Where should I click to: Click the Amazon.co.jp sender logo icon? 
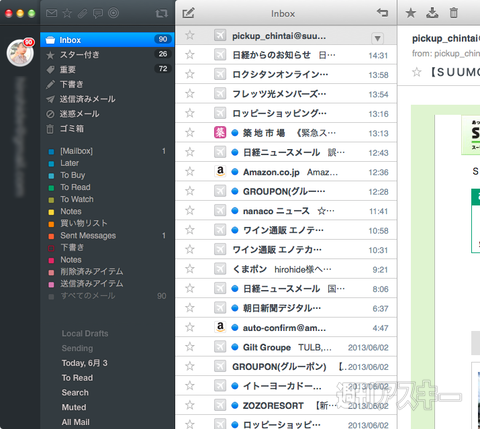[x=220, y=171]
